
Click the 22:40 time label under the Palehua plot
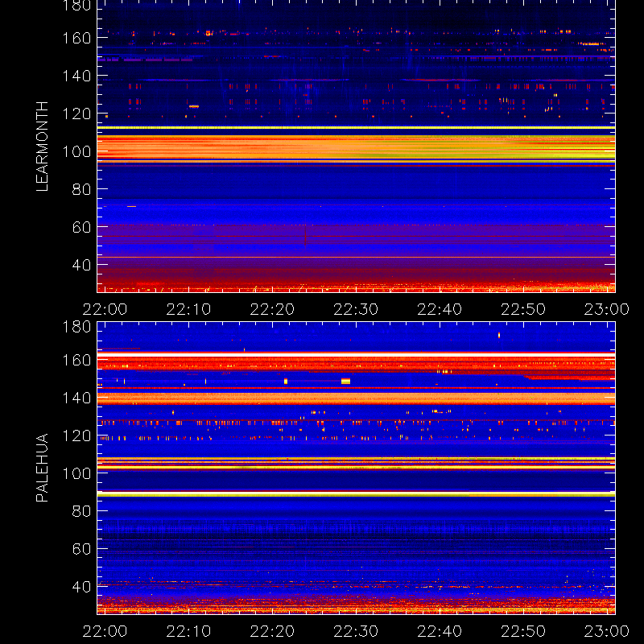(x=440, y=631)
